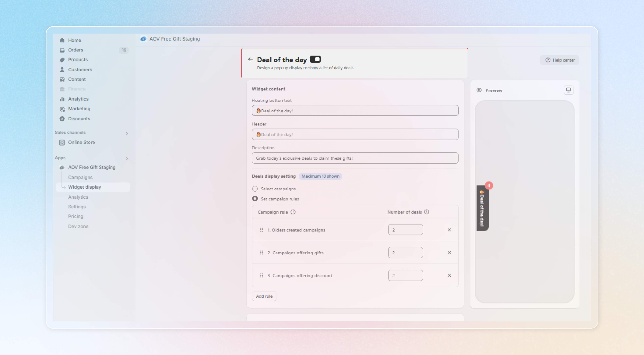Viewport: 644px width, 355px height.
Task: Choose the Set campaign rules radio option
Action: [255, 199]
